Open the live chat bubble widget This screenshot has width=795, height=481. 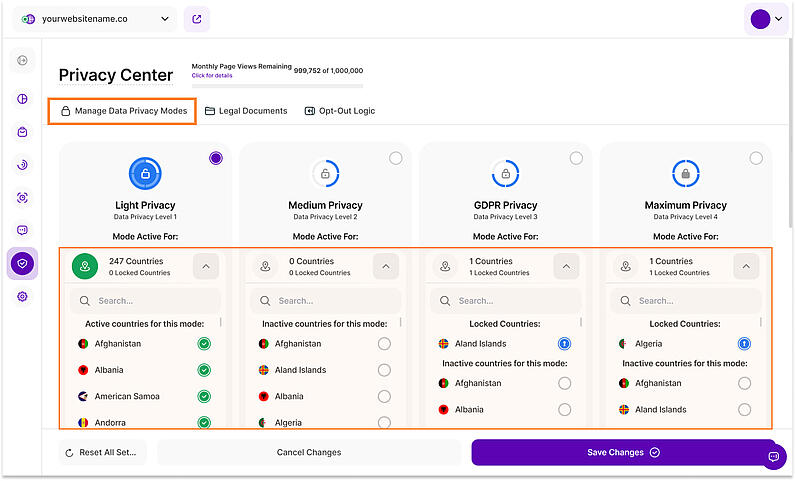point(774,456)
